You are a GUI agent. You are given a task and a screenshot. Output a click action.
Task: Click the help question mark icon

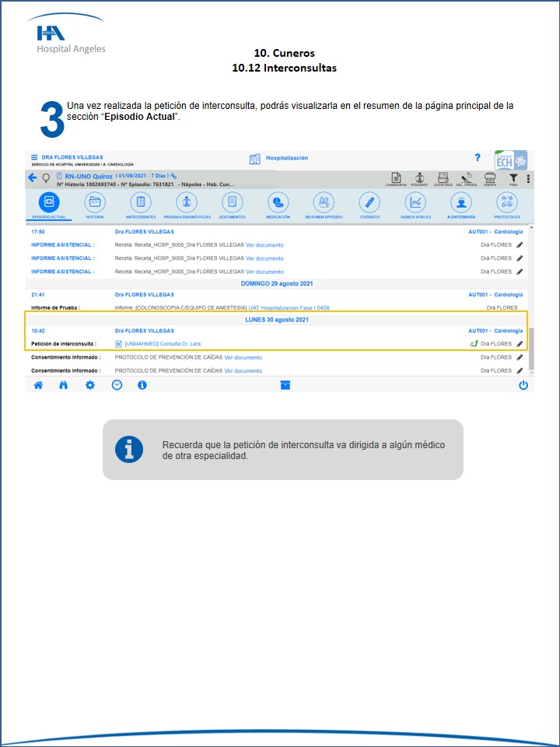pos(478,158)
